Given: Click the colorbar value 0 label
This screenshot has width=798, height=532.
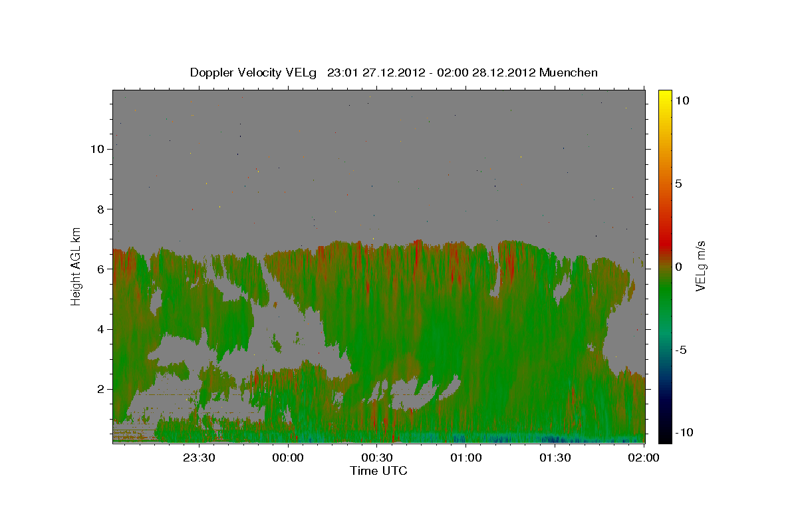Looking at the screenshot, I should point(678,267).
